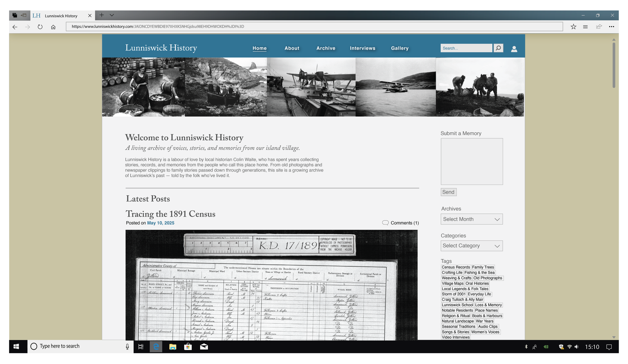Open browser settings ellipsis menu

tap(611, 27)
